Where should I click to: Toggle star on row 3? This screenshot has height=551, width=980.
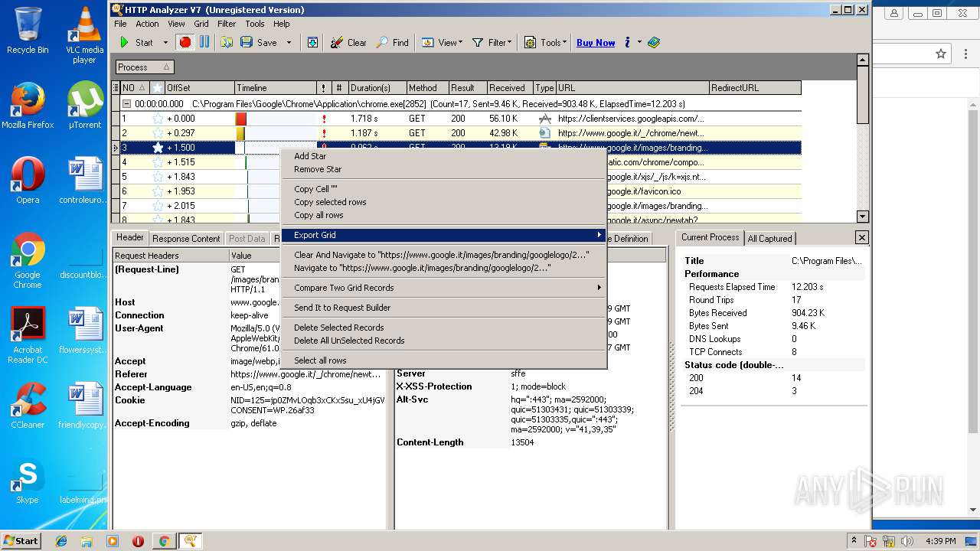pyautogui.click(x=158, y=148)
